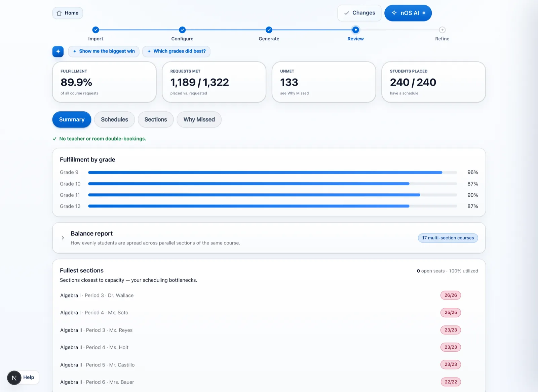Click the 90% value for Grade 11

(472, 195)
